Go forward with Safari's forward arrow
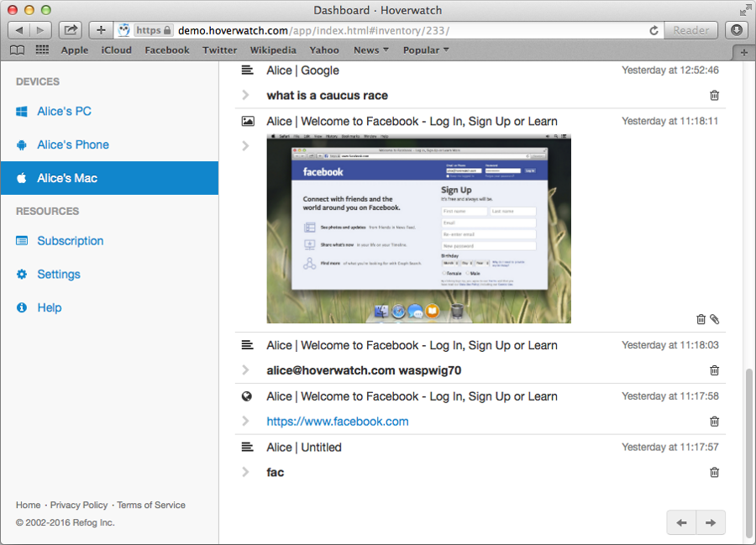This screenshot has height=545, width=756. [x=40, y=30]
